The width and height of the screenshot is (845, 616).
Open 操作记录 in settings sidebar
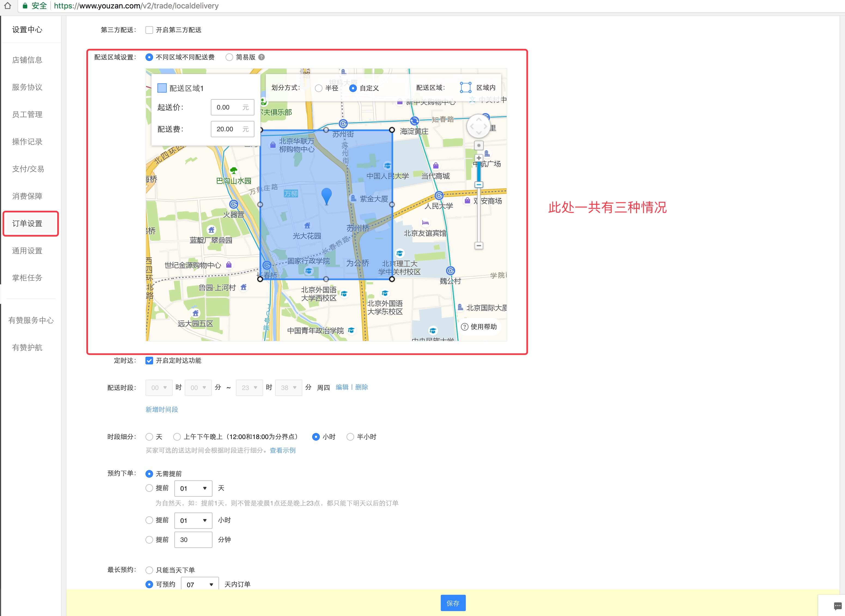[27, 142]
